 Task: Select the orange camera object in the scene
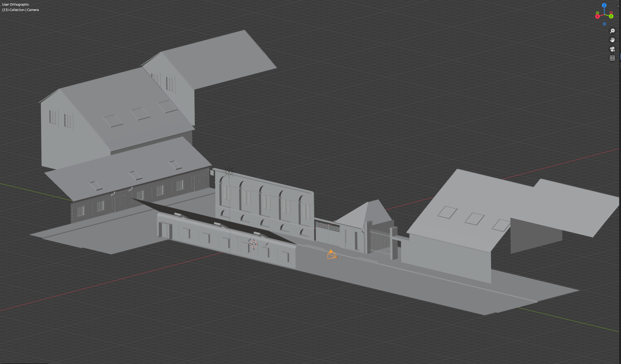coord(332,255)
